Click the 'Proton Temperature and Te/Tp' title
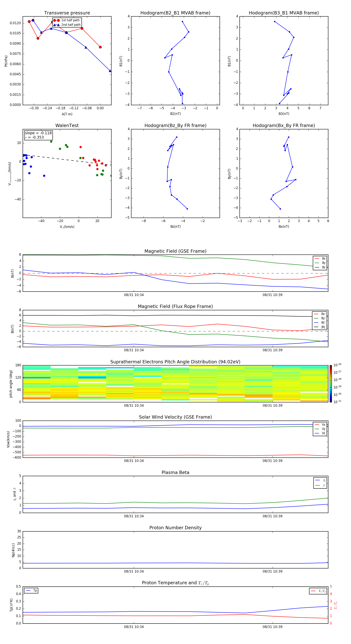The height and width of the screenshot is (644, 351). pyautogui.click(x=175, y=583)
